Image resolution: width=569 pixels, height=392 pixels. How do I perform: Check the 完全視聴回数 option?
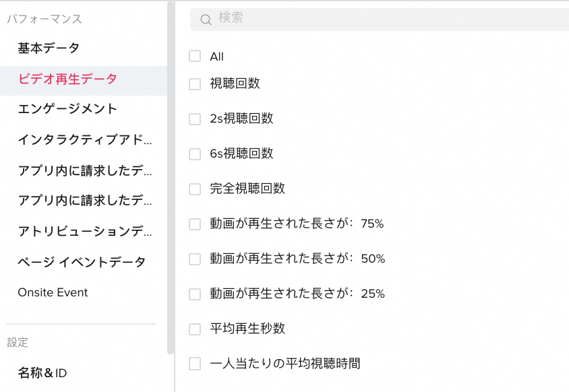pyautogui.click(x=195, y=189)
